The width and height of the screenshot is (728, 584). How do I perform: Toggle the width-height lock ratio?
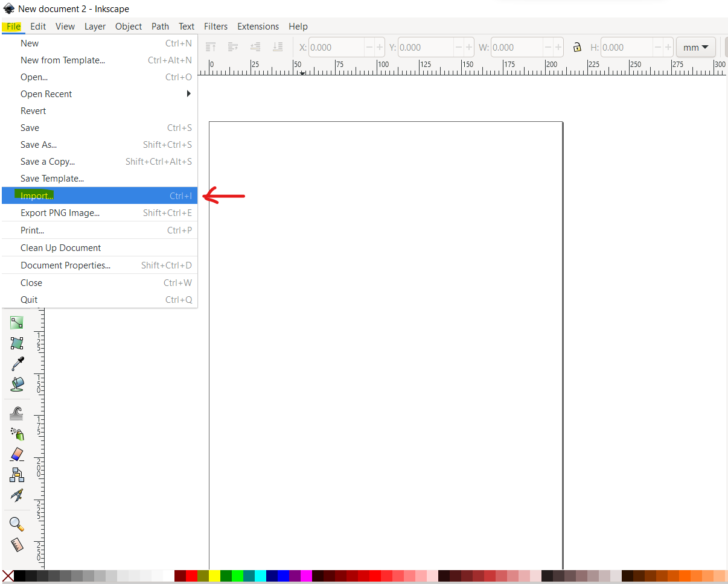click(577, 47)
